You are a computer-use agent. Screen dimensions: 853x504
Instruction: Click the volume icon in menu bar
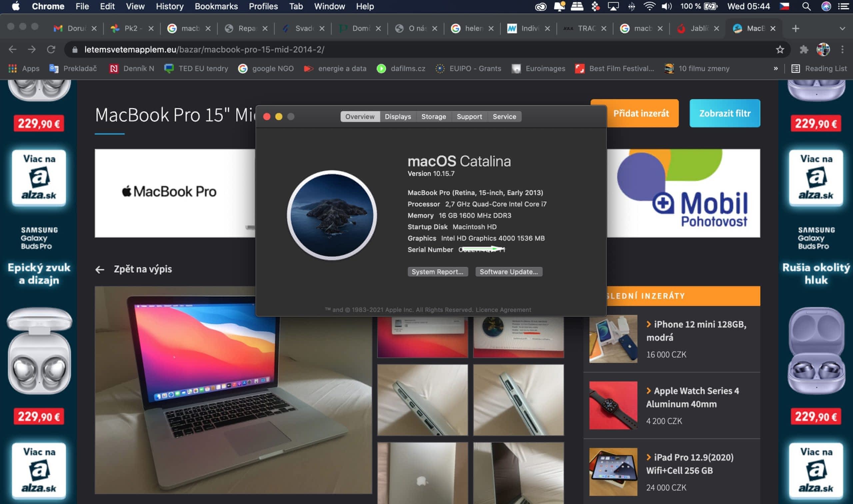click(x=666, y=6)
